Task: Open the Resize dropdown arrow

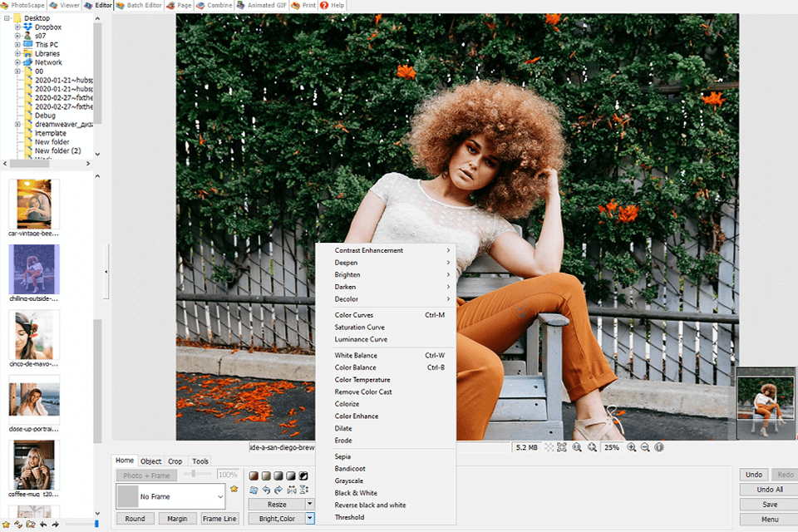Action: [310, 504]
